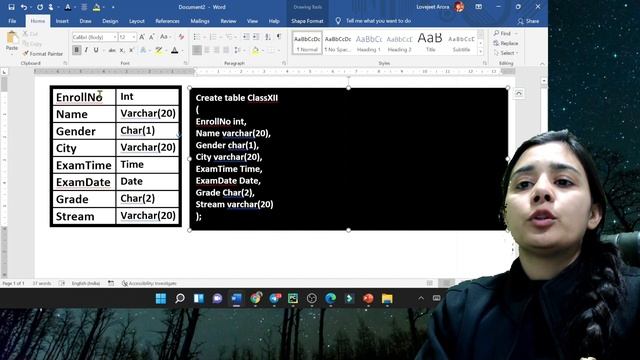This screenshot has height=360, width=640.
Task: Open spelling proofing status icon
Action: pyautogui.click(x=62, y=283)
